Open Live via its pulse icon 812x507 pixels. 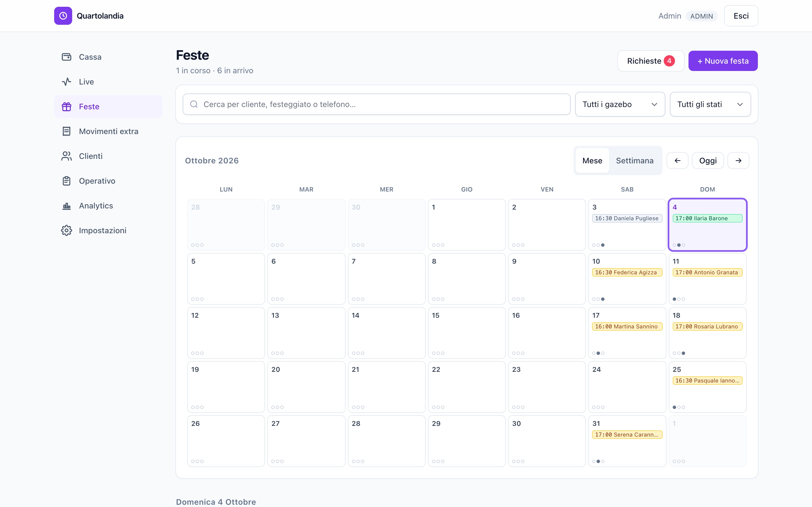(x=67, y=82)
